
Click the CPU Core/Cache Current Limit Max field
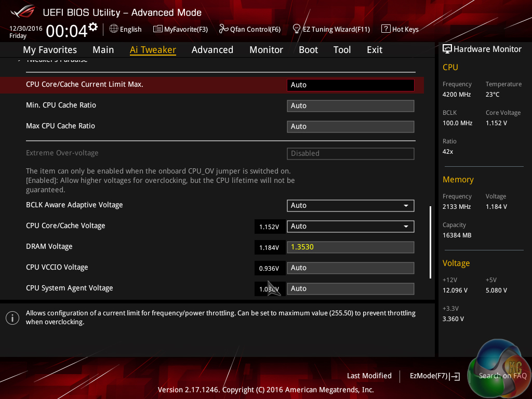[350, 85]
